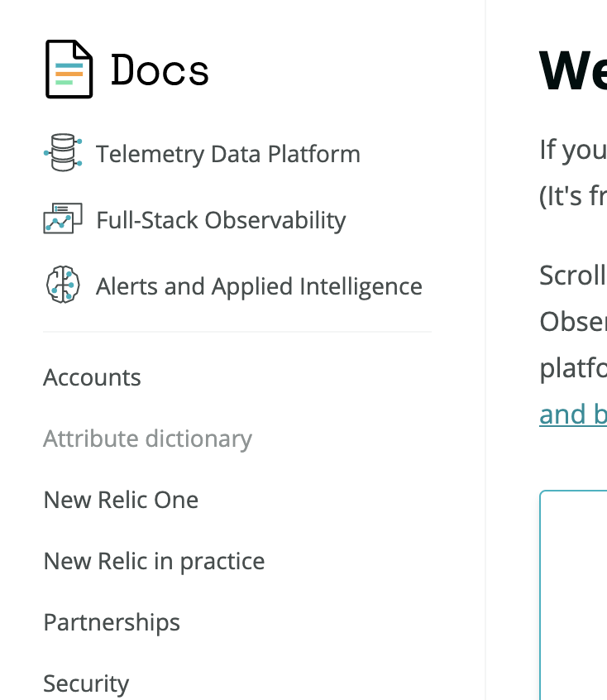Open Telemetry Data Platform documentation
Image resolution: width=607 pixels, height=700 pixels.
tap(228, 154)
